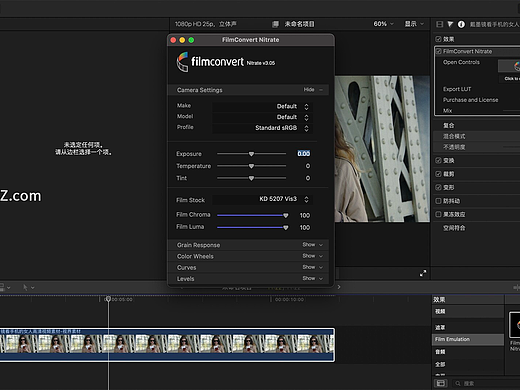Click Purchase and License
The width and height of the screenshot is (520, 390).
470,100
